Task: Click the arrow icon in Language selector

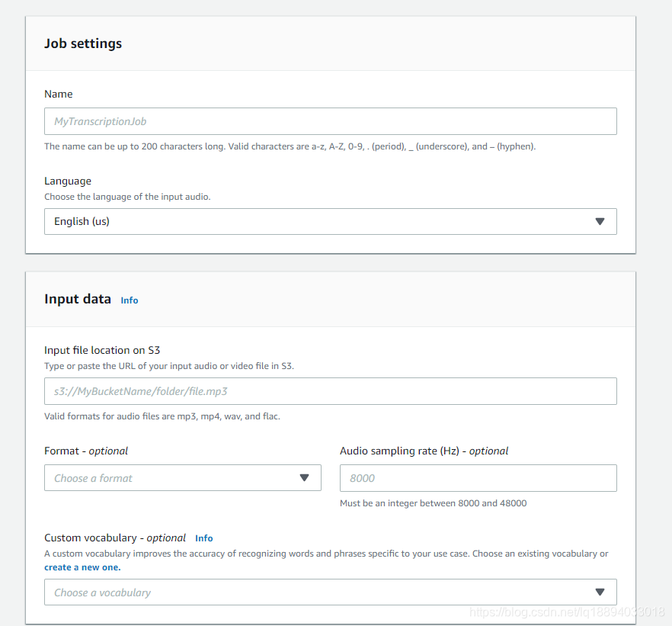Action: pyautogui.click(x=600, y=222)
